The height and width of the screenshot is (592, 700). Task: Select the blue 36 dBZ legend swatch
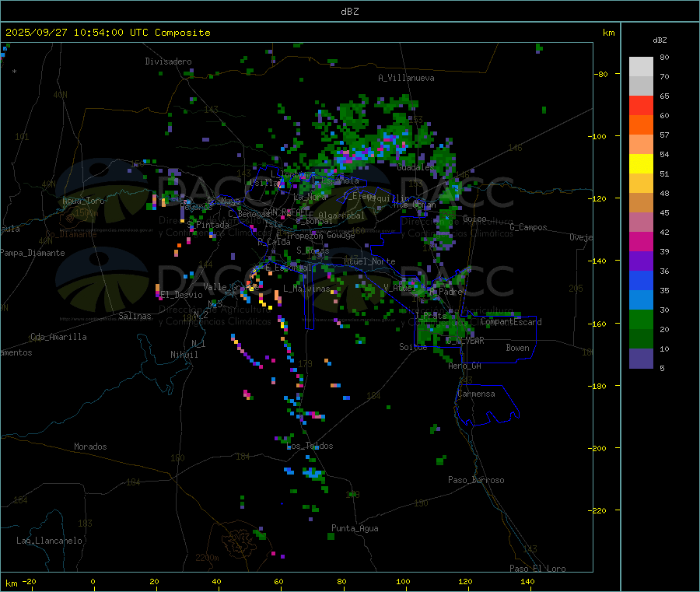click(x=641, y=280)
